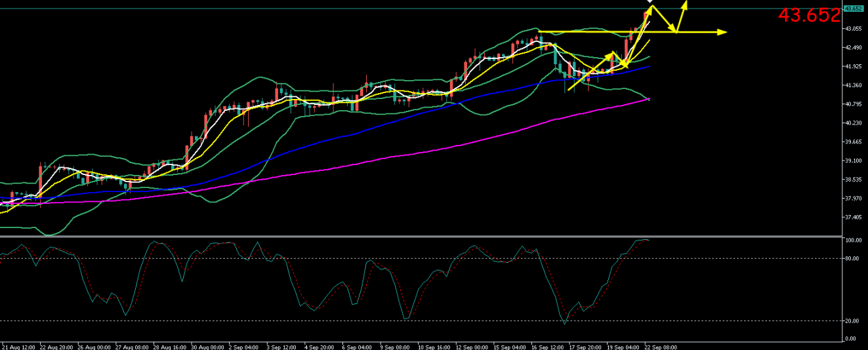Select the upward yellow arrowhead at chart top

[x=686, y=3]
